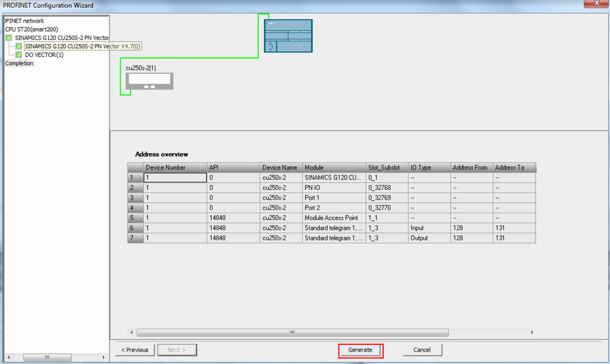This screenshot has width=610, height=364.
Task: Select CPU ST20(smart200) in tree
Action: 32,29
